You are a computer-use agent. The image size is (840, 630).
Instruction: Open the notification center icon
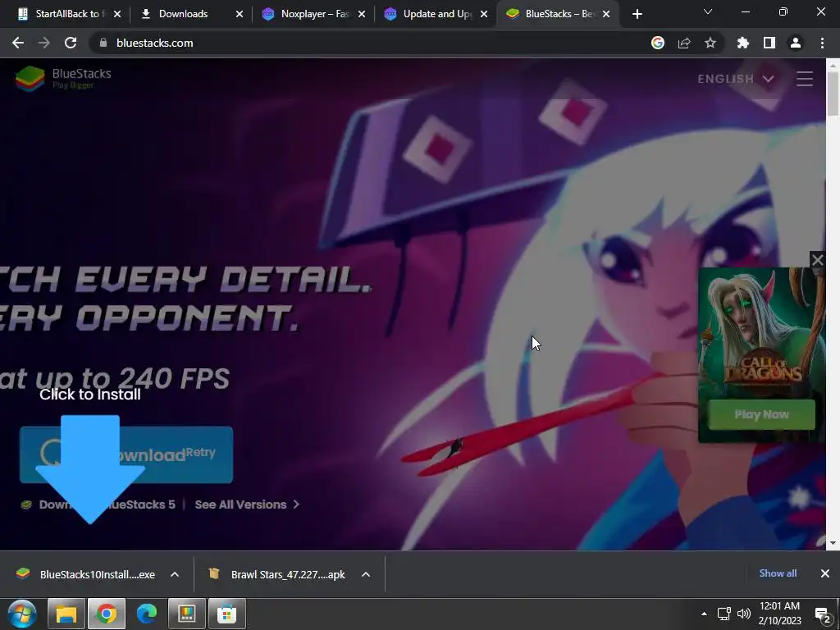823,614
